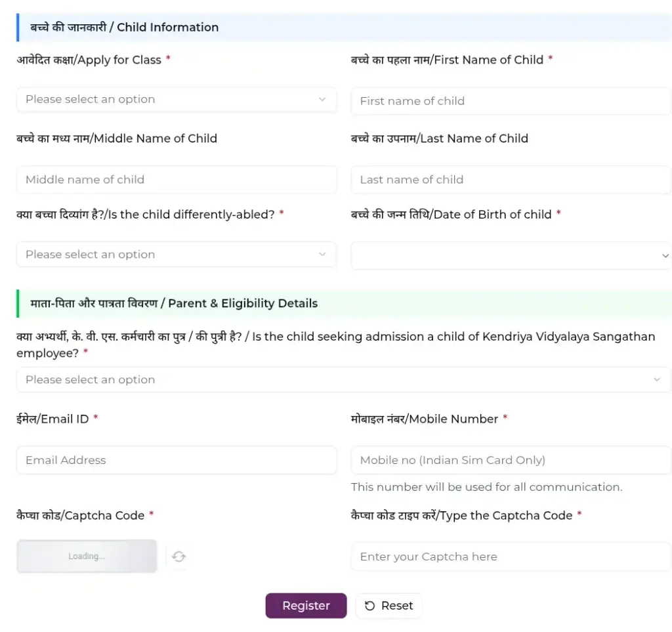Click the Email Address input field

pos(176,461)
